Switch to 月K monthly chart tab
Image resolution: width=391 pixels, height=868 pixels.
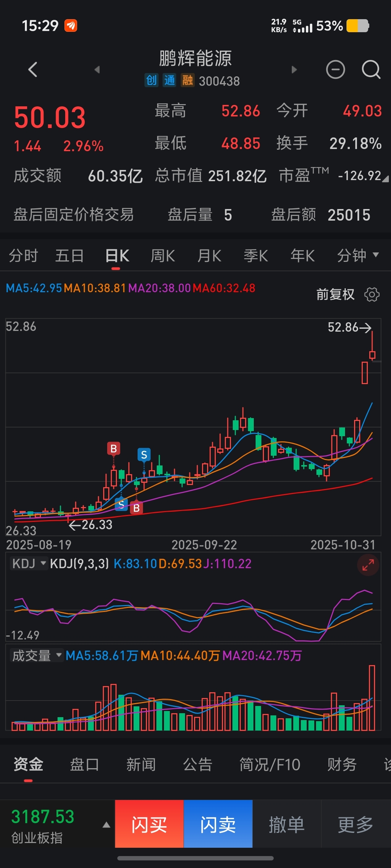coord(209,255)
